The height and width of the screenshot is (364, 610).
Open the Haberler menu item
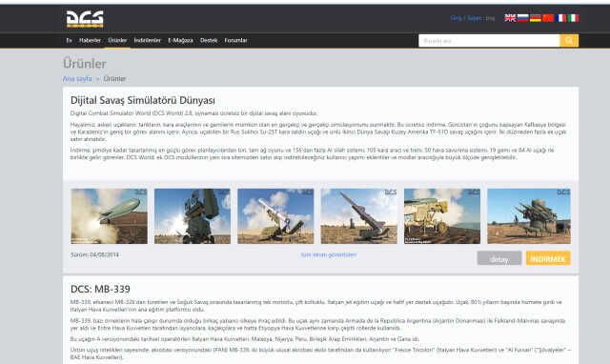point(90,40)
